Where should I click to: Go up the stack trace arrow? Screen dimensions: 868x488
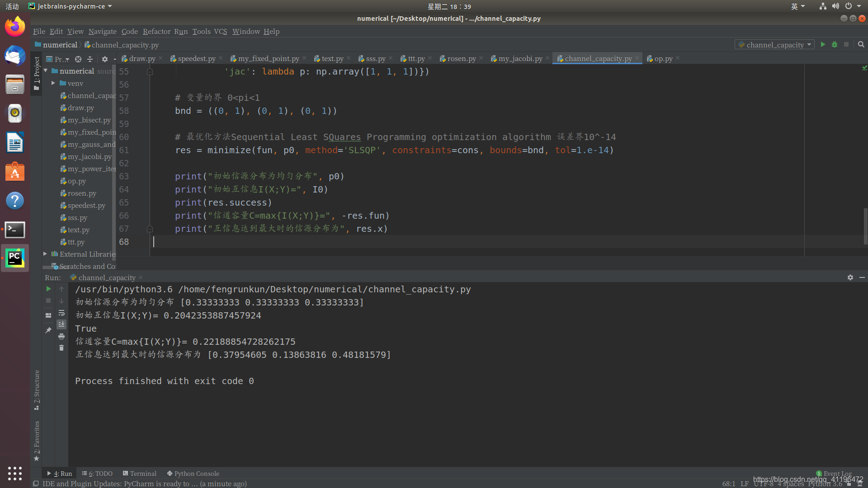tap(61, 289)
